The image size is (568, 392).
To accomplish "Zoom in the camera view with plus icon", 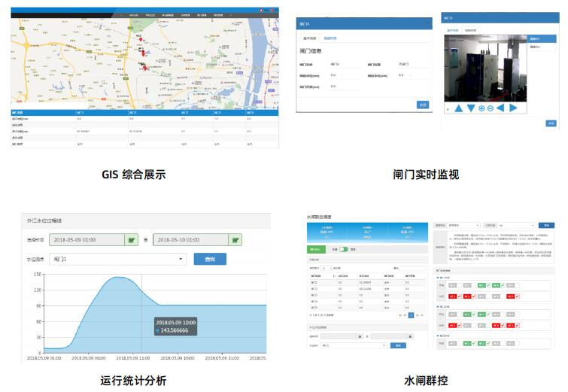I will point(481,108).
